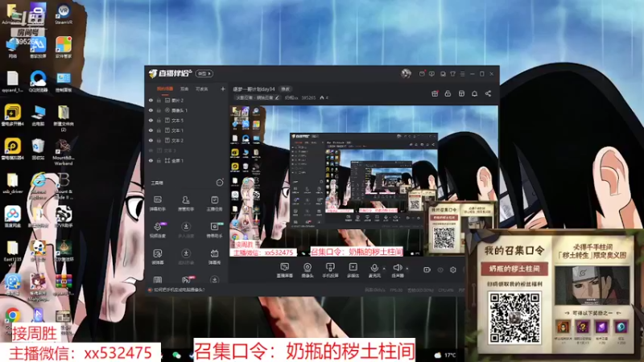This screenshot has width=644, height=362.
Task: Open the store icon in header
Action: (461, 93)
